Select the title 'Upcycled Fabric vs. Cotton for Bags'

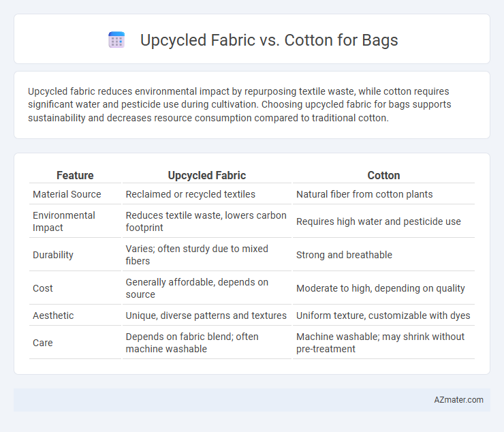269,40
